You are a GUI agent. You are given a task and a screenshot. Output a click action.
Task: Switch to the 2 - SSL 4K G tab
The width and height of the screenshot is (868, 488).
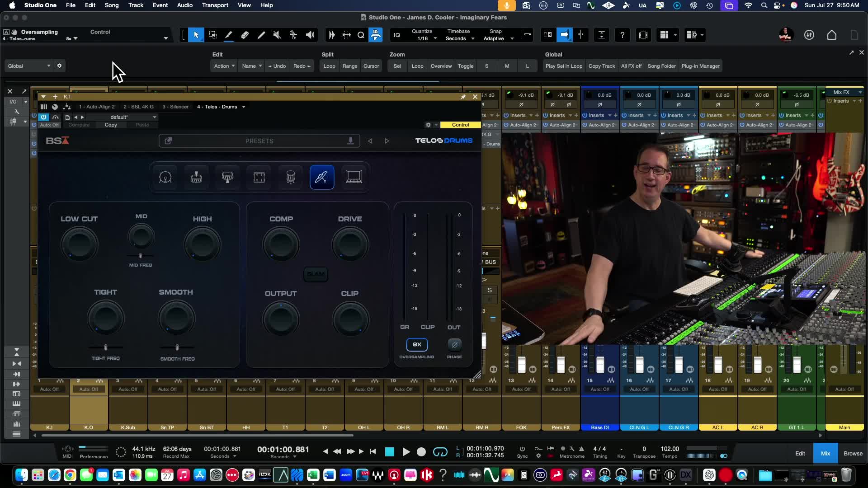pos(138,107)
